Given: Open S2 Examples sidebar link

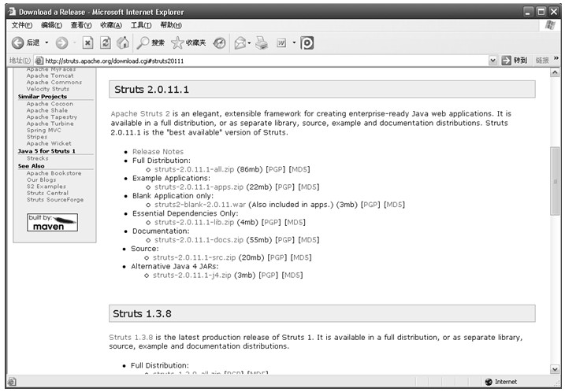Looking at the screenshot, I should coord(46,186).
